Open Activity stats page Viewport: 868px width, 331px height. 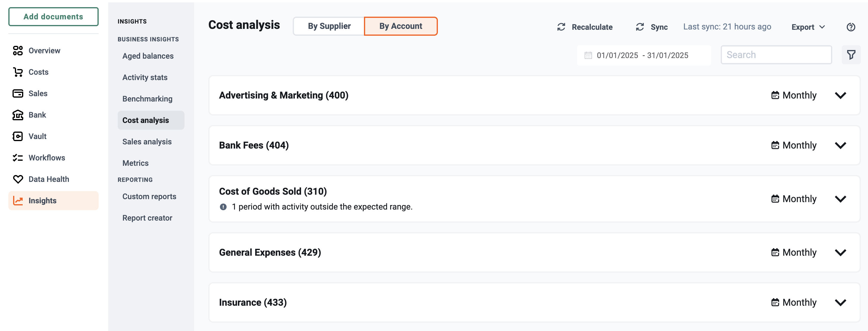coord(145,77)
